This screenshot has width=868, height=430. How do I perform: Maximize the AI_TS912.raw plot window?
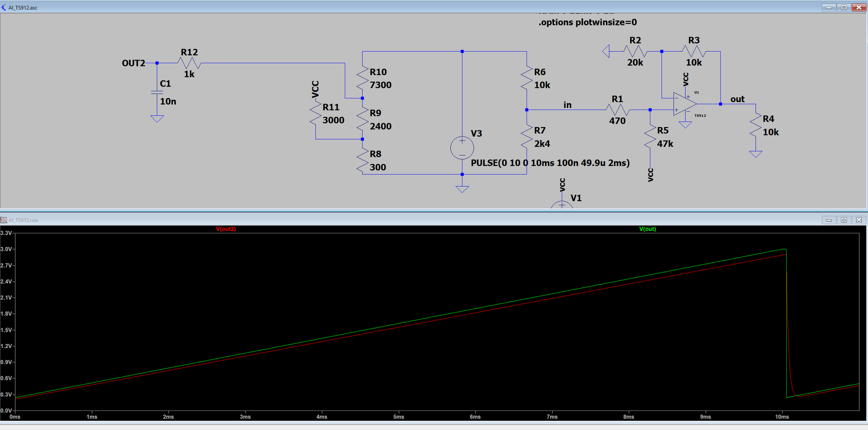tap(844, 220)
